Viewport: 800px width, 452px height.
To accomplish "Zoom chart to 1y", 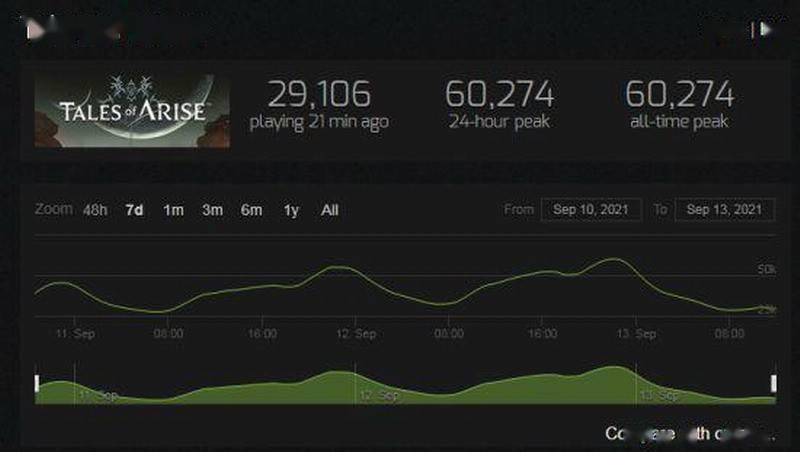I will pos(291,210).
